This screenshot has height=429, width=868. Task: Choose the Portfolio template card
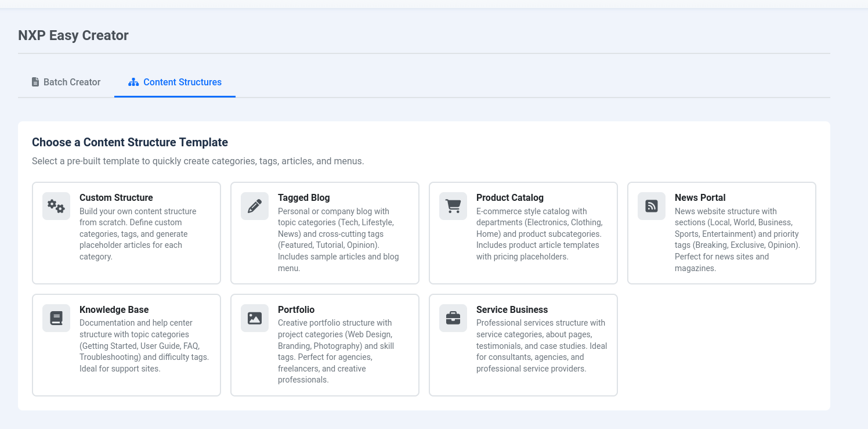(x=324, y=345)
